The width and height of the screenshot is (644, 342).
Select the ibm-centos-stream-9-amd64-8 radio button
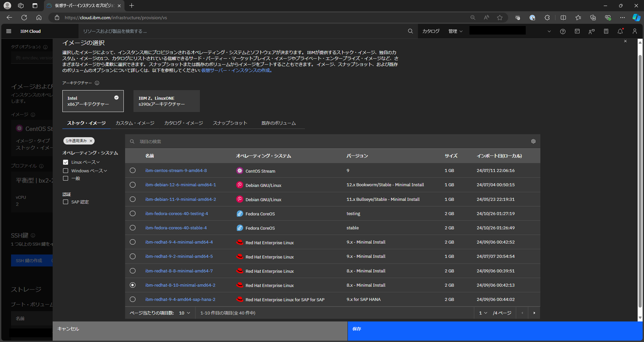click(x=133, y=170)
